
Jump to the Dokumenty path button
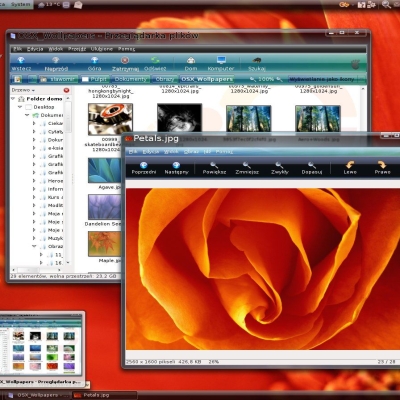coord(130,79)
